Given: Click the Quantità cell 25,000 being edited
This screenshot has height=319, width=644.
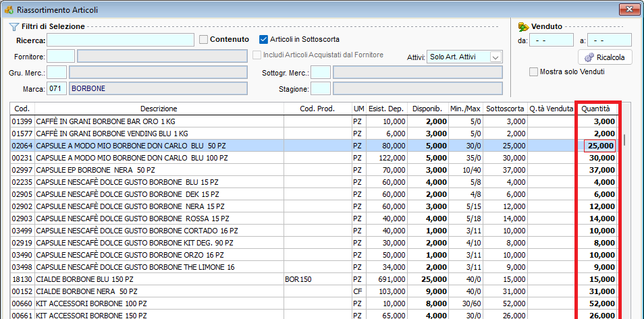Looking at the screenshot, I should 599,146.
